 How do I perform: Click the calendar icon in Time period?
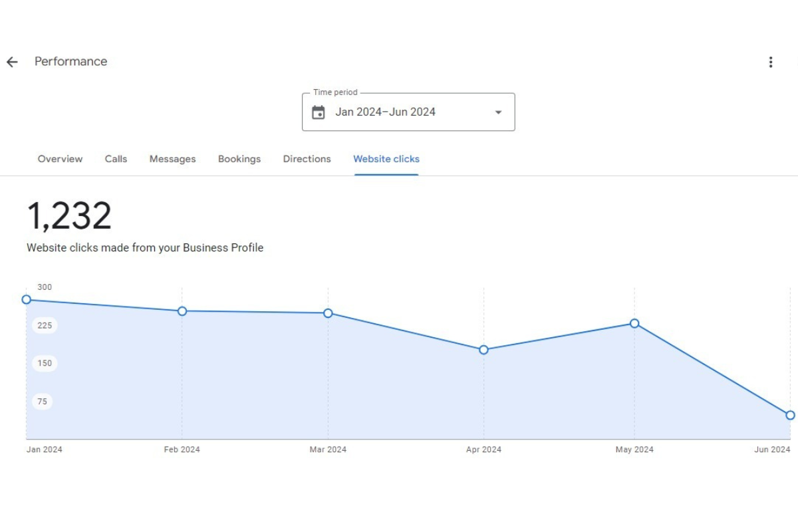[319, 112]
